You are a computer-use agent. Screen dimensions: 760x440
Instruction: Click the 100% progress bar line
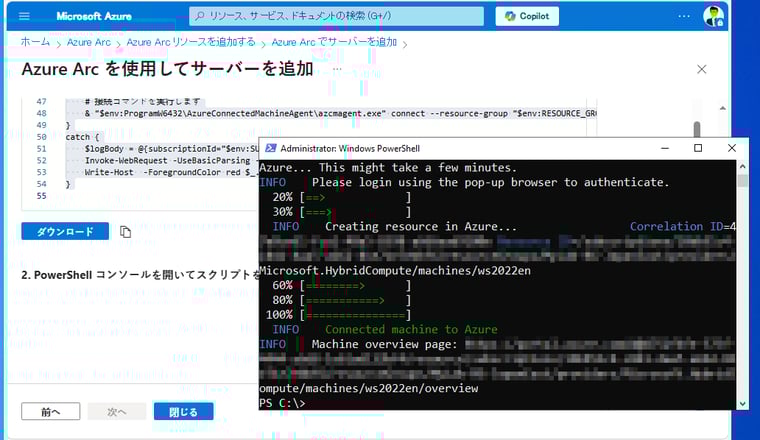[338, 314]
